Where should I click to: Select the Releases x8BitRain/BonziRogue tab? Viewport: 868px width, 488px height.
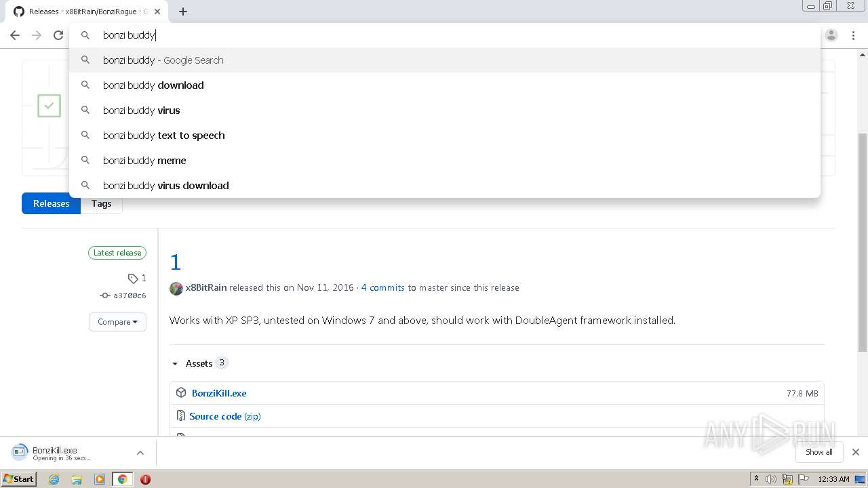click(x=87, y=12)
